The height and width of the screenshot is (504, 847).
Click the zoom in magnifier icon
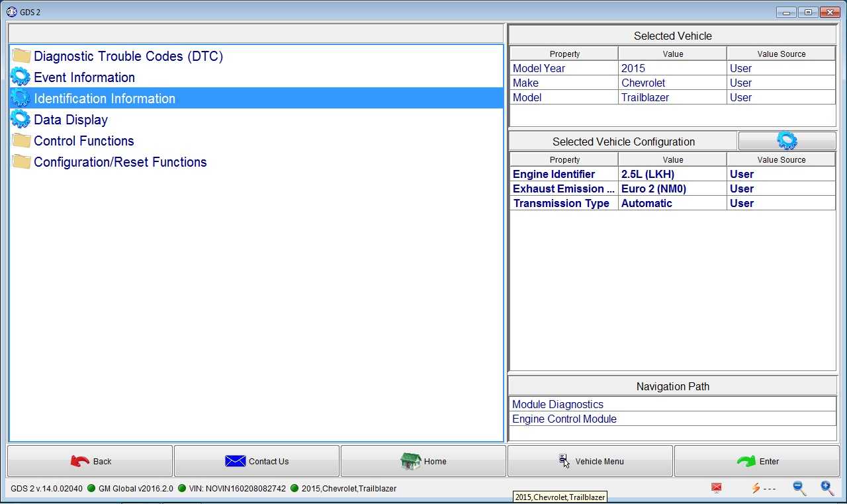point(827,488)
